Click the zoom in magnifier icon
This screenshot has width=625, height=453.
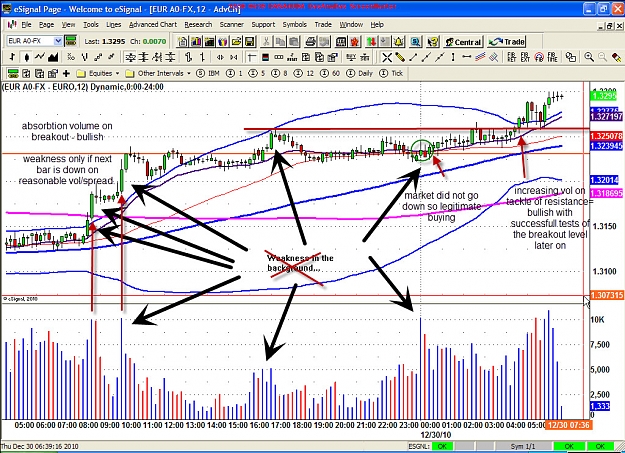(589, 57)
